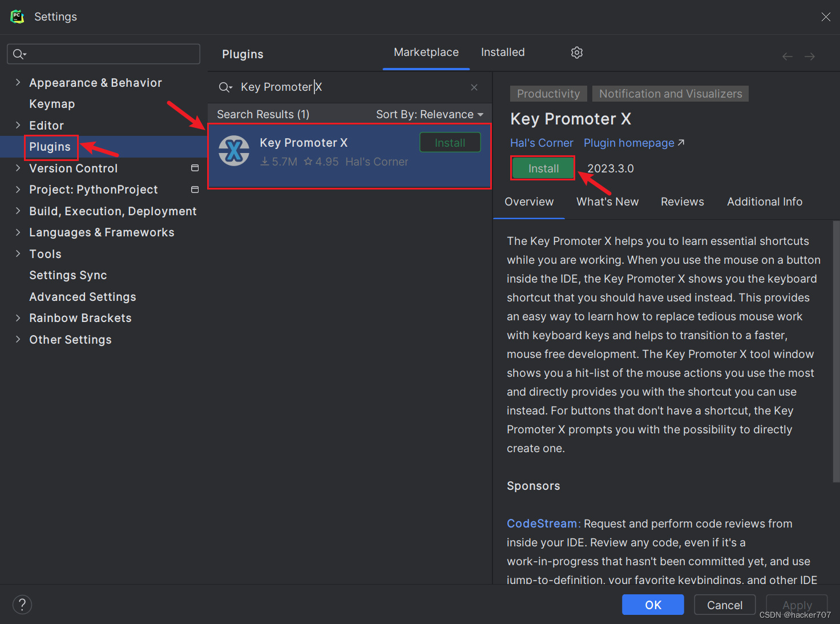
Task: Open the plugins gear options icon
Action: pos(577,53)
